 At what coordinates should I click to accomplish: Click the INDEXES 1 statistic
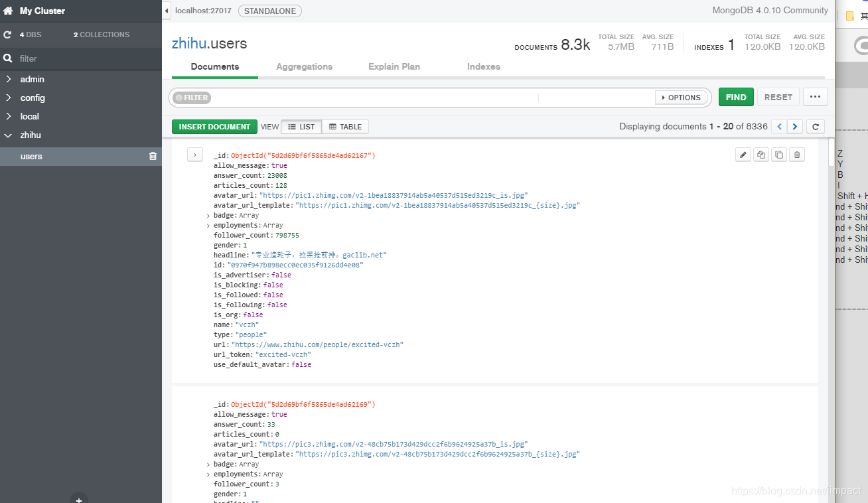[714, 45]
